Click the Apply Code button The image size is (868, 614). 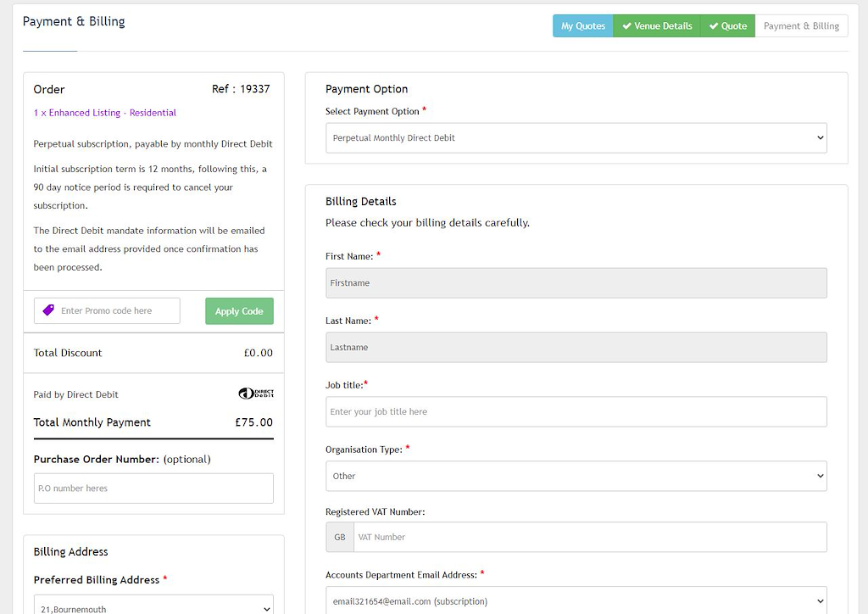pyautogui.click(x=239, y=311)
